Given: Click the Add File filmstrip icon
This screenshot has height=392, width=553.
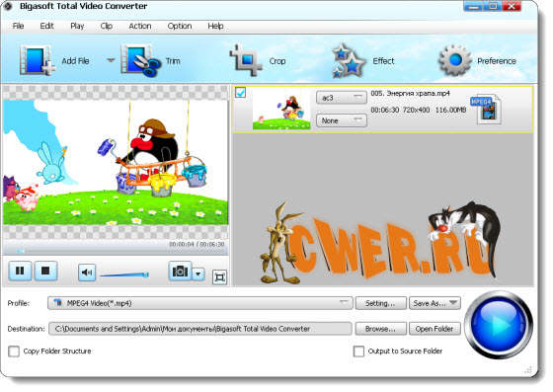Looking at the screenshot, I should coord(38,60).
